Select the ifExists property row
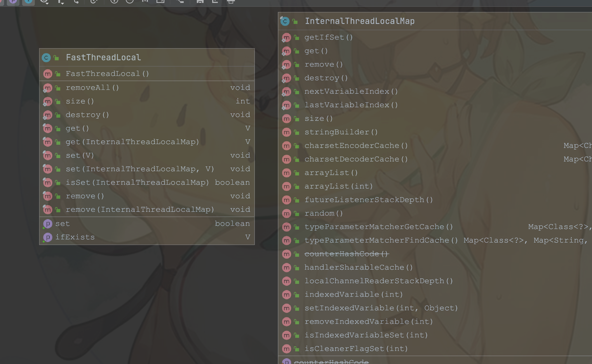Image resolution: width=592 pixels, height=364 pixels. pos(75,237)
